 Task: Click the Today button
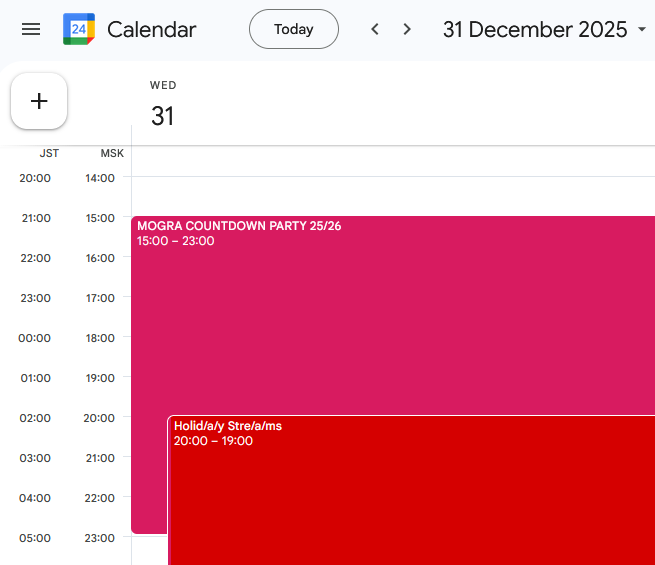click(x=294, y=29)
